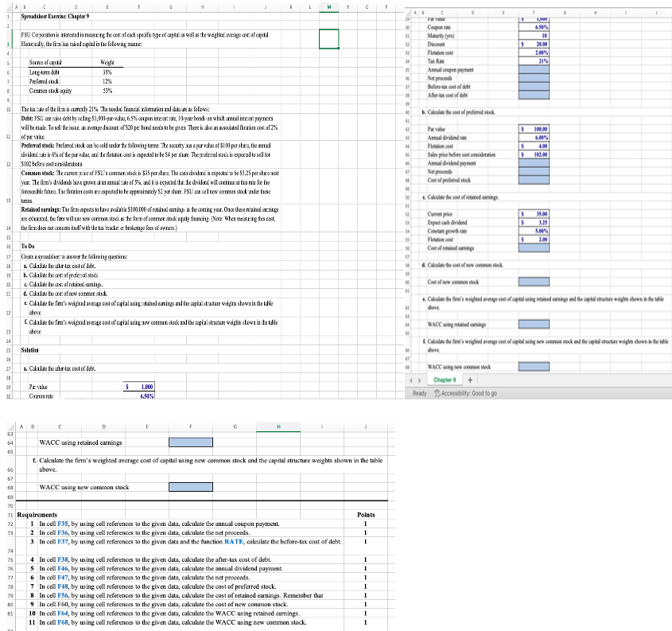672x631 pixels.
Task: Click the Before-tax cost of debt cell
Action: (534, 87)
